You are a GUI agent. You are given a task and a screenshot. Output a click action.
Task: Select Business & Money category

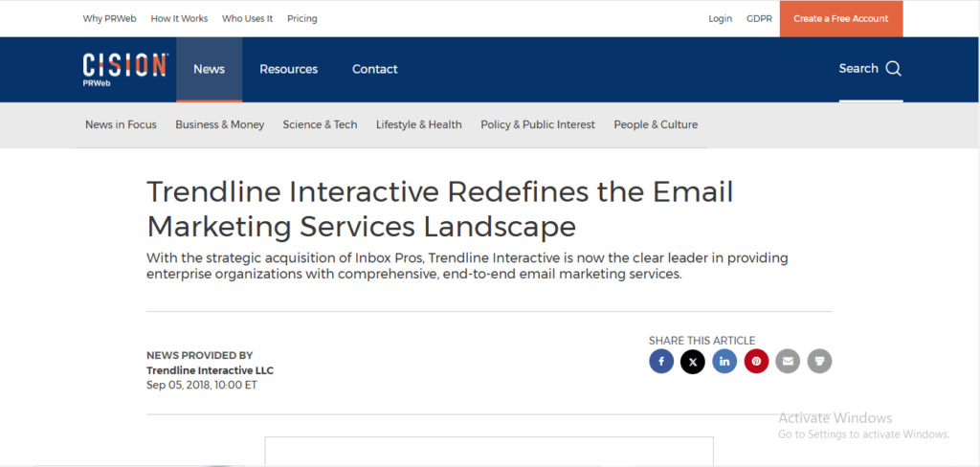tap(220, 124)
